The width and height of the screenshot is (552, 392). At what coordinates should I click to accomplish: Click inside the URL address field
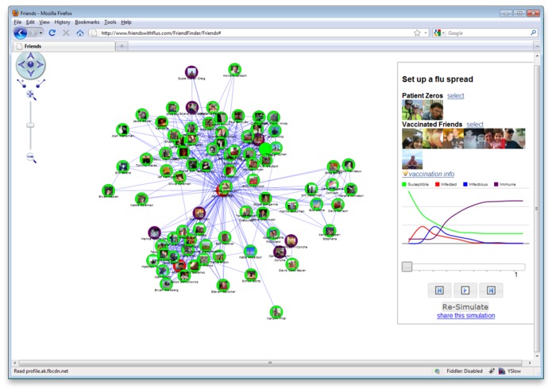253,33
